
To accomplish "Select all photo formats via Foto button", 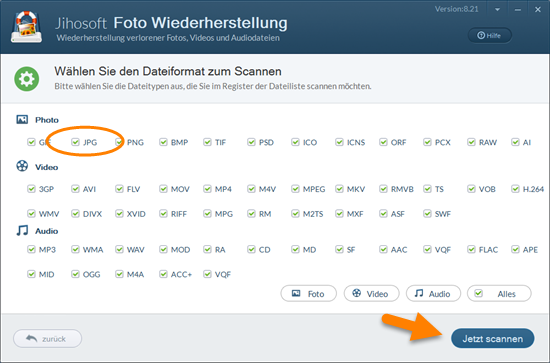I will tap(308, 293).
